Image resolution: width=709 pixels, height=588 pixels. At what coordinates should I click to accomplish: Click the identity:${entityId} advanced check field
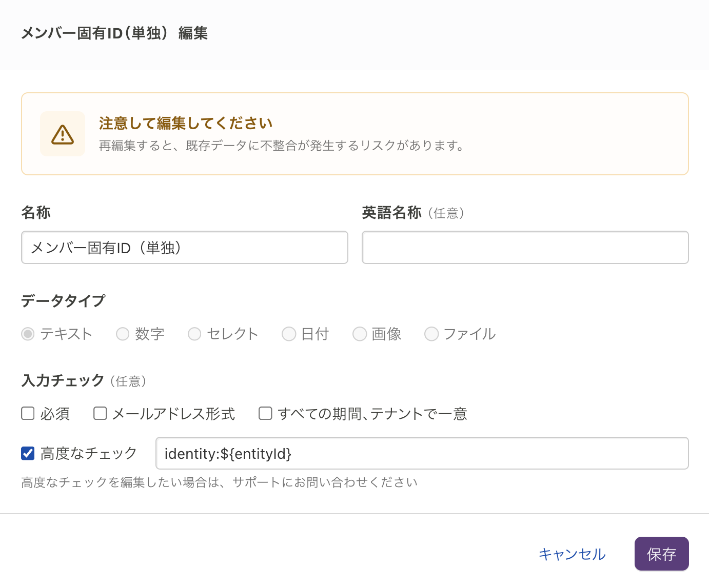pyautogui.click(x=422, y=453)
